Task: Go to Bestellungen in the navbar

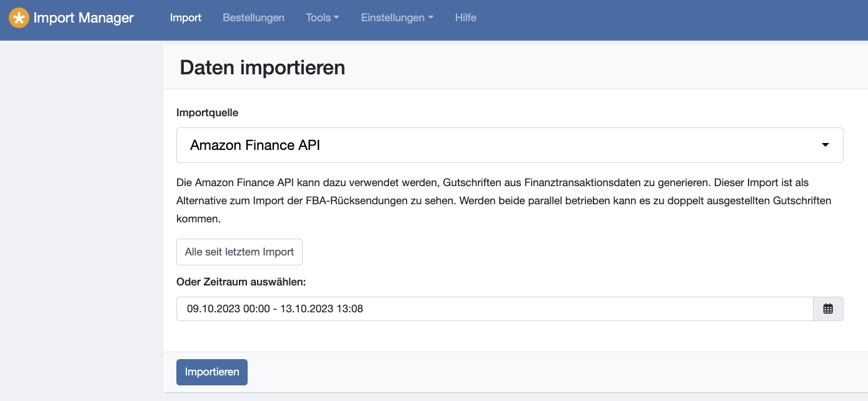Action: tap(253, 17)
